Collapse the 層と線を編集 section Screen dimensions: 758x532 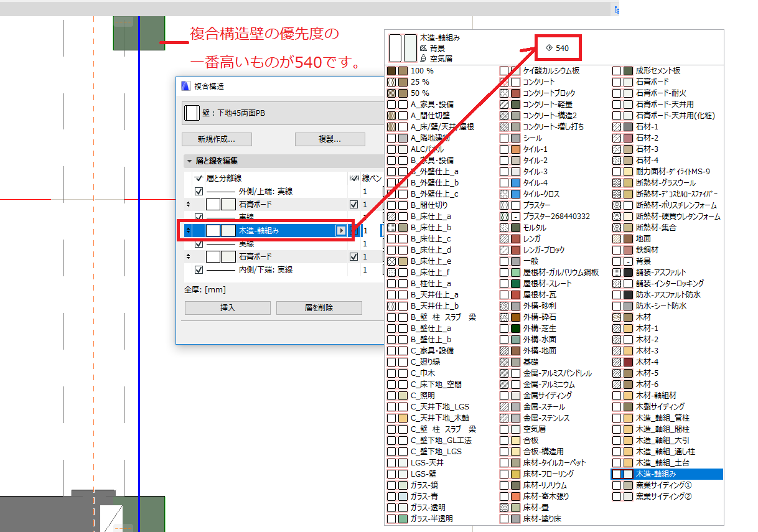point(189,161)
